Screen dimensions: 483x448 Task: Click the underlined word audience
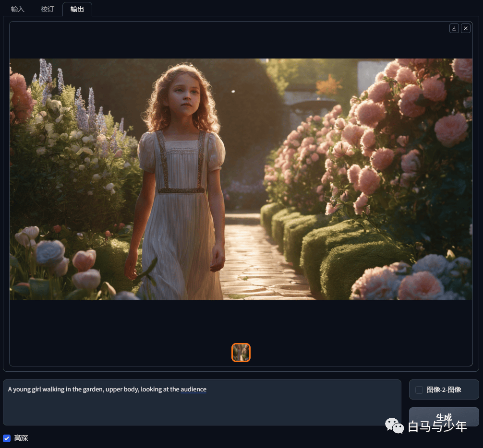point(193,389)
